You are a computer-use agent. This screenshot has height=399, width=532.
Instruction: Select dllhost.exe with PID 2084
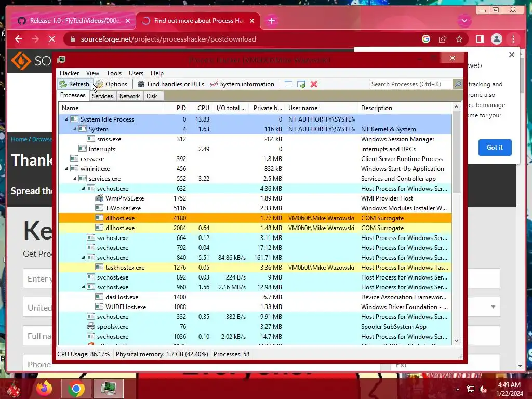(x=255, y=228)
